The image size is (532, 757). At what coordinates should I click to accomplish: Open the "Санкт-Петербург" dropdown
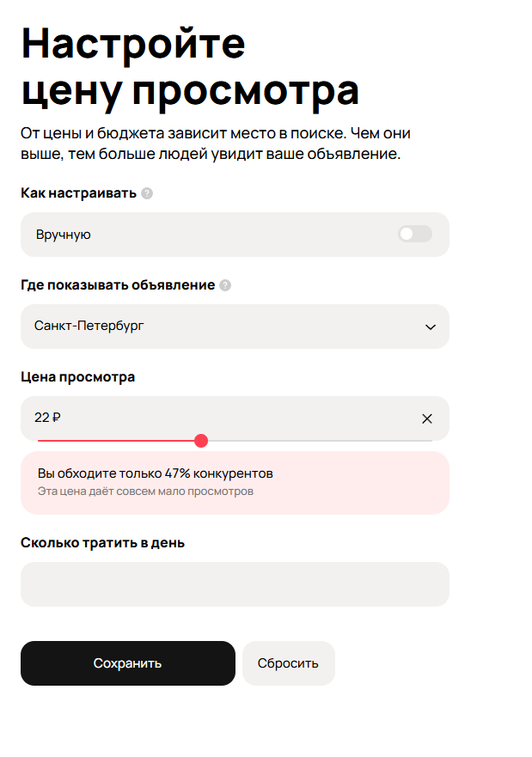(223, 327)
